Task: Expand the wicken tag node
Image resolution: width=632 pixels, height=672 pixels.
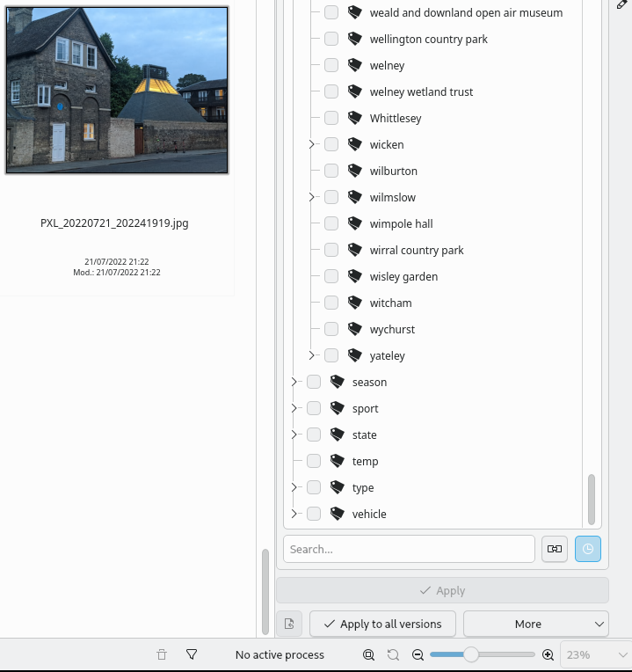Action: point(311,144)
